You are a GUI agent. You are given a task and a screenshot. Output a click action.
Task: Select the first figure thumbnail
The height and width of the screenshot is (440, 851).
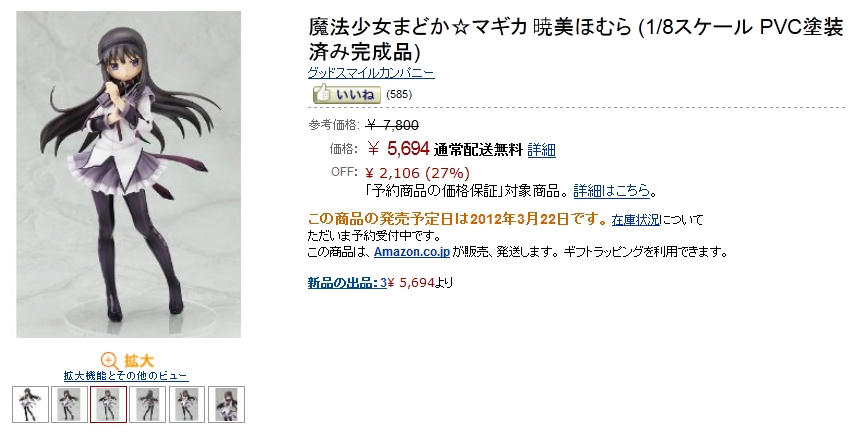31,404
